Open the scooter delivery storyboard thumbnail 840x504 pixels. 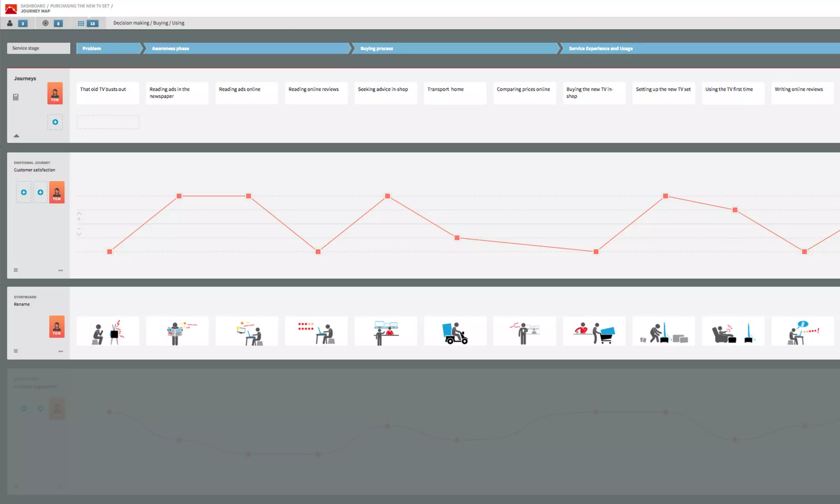point(455,331)
